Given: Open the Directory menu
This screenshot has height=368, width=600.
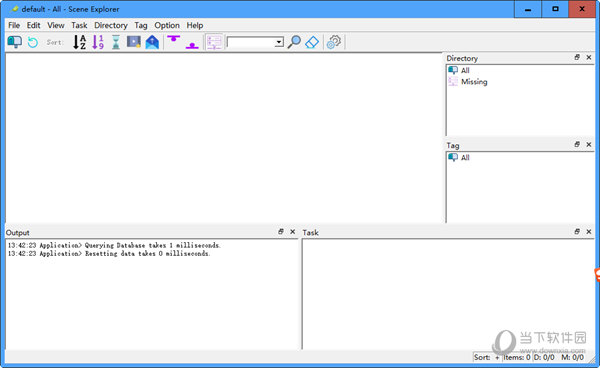Looking at the screenshot, I should pos(111,25).
